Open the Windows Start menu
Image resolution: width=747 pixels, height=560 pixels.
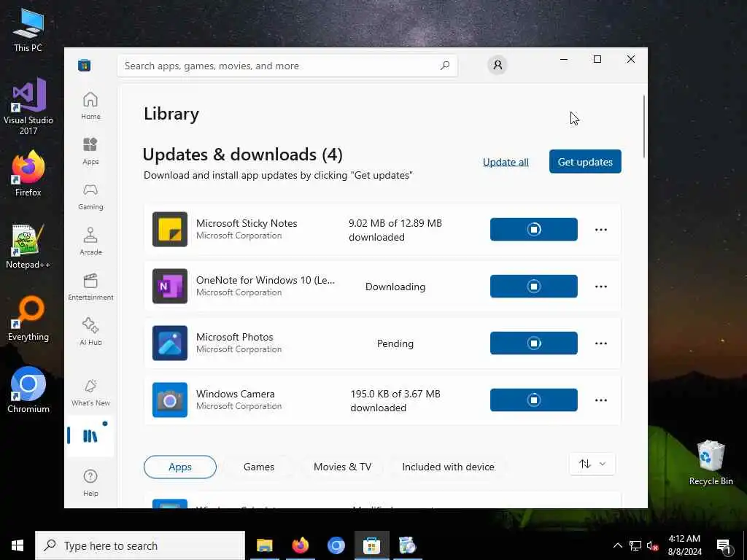click(18, 545)
